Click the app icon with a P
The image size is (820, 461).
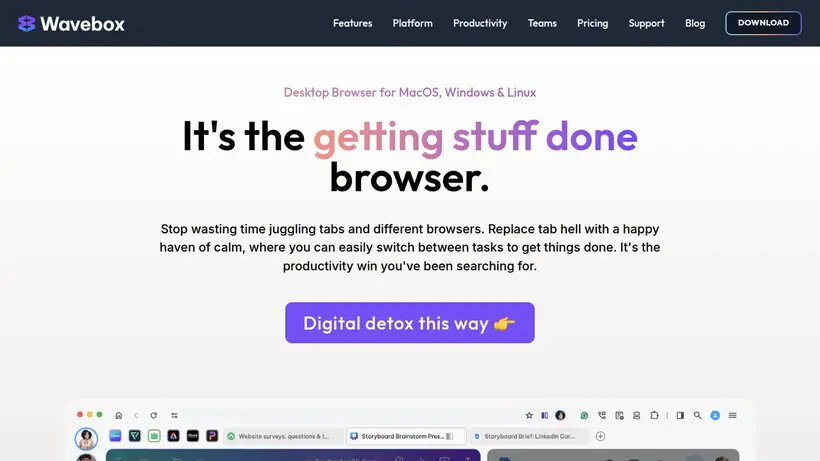click(212, 435)
